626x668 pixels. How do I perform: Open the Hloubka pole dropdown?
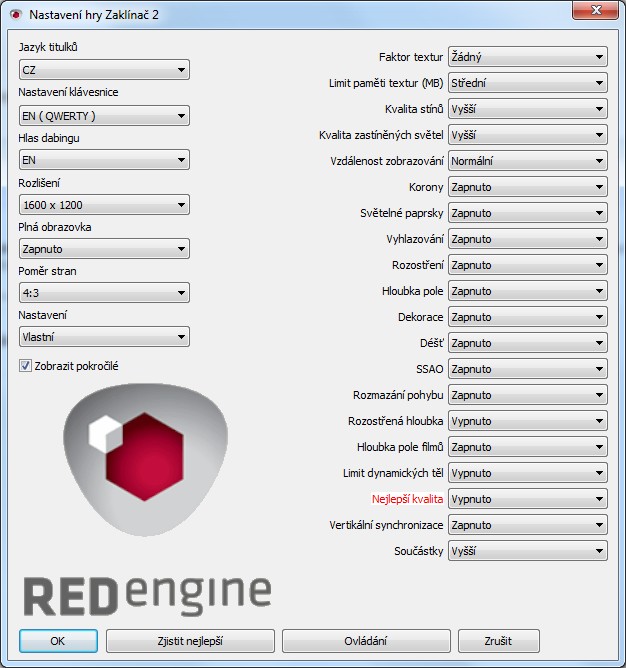coord(528,291)
